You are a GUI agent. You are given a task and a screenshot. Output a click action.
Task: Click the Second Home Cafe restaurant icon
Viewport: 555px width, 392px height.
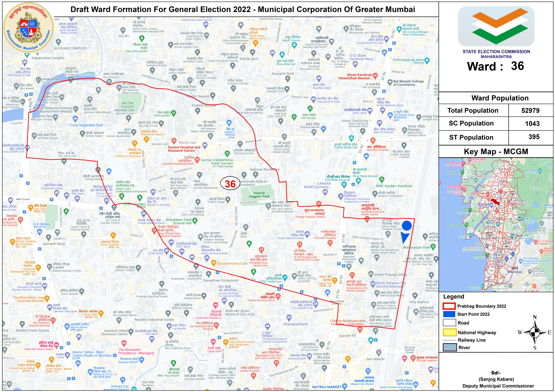(x=214, y=263)
